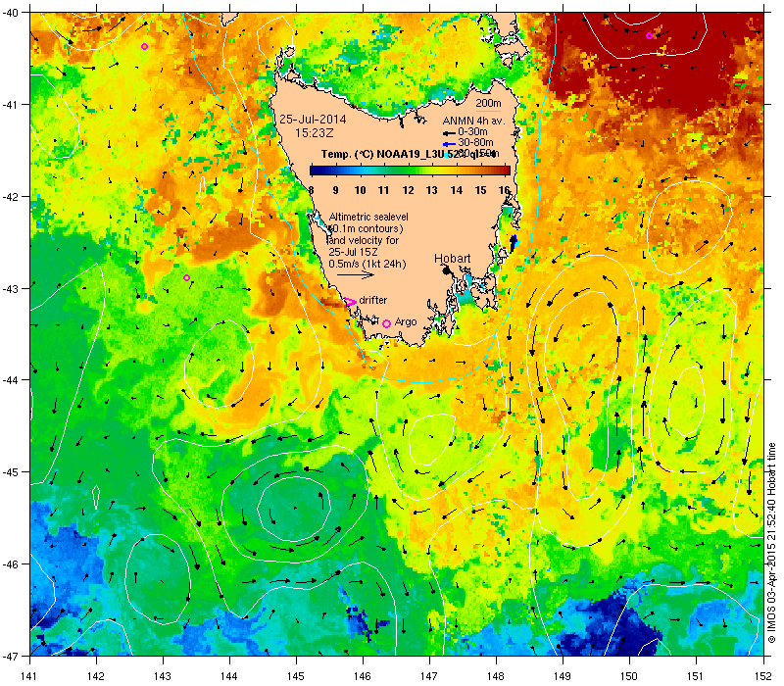Click the IMOS copyright timestamp text
The image size is (784, 686).
pos(772,543)
